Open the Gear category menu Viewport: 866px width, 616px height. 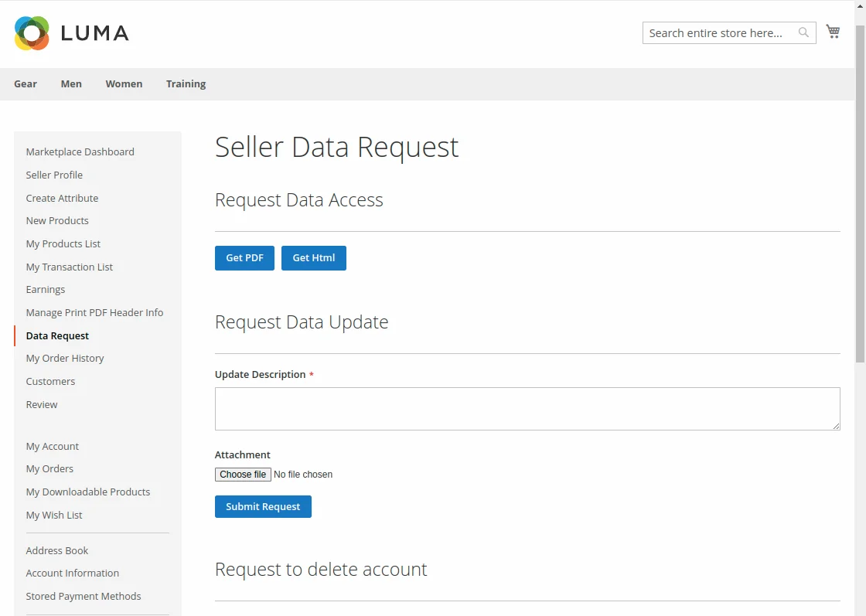(26, 83)
